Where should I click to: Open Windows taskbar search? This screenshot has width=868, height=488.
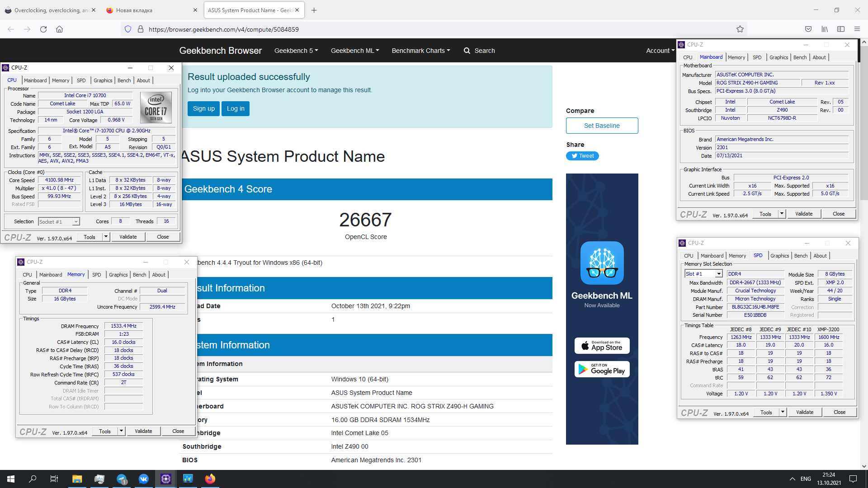[x=33, y=479]
